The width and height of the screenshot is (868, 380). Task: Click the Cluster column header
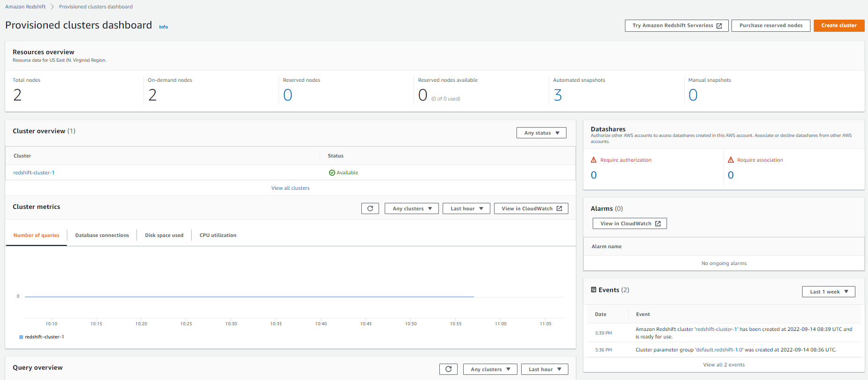pyautogui.click(x=22, y=156)
